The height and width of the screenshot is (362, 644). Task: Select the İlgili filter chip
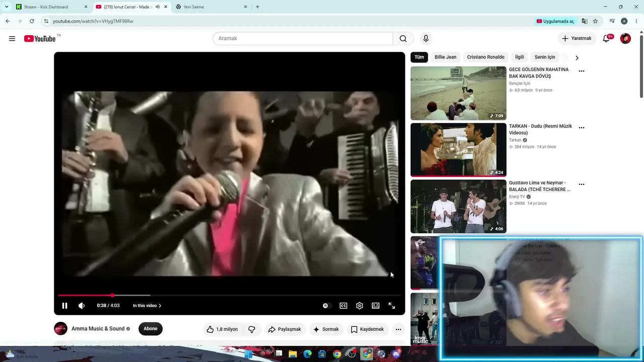519,57
